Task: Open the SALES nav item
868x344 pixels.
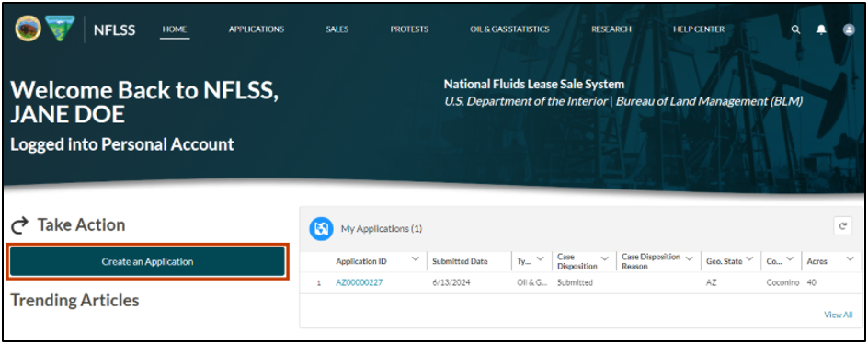Action: [337, 29]
